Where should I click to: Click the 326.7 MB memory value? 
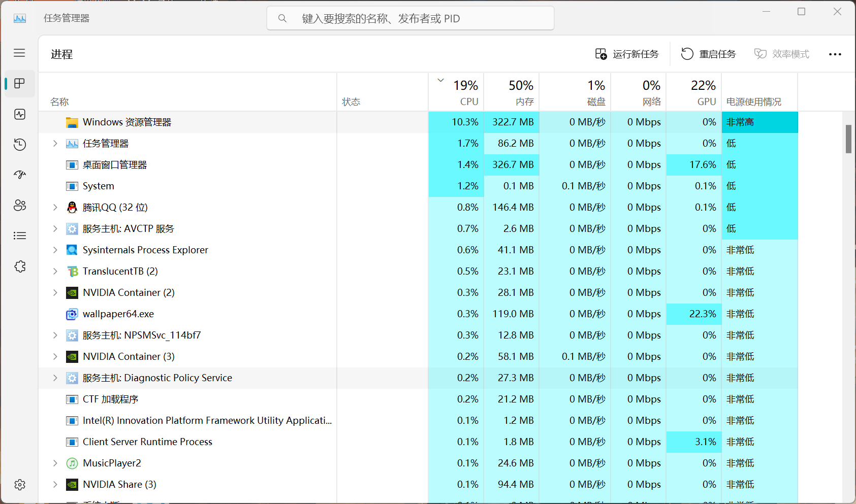click(x=513, y=164)
